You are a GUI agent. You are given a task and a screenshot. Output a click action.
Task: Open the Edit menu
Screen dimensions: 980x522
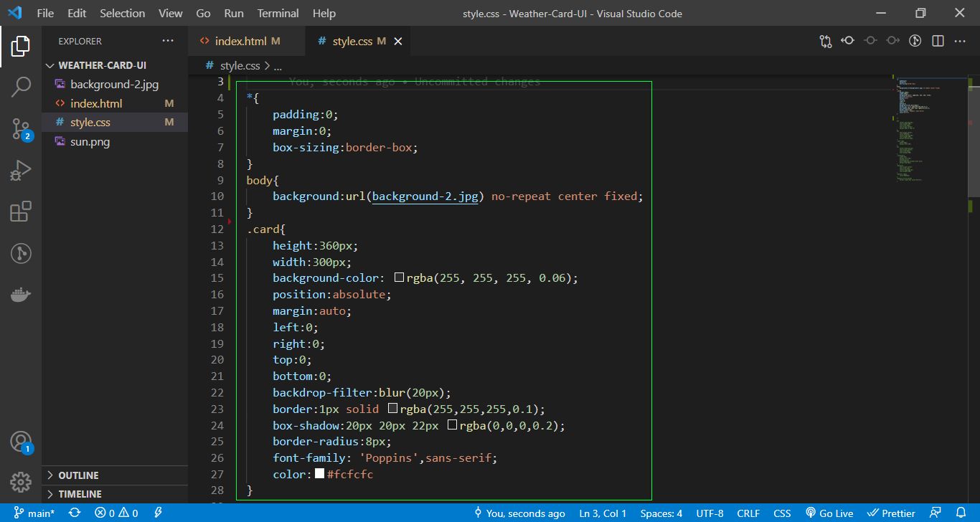tap(77, 13)
